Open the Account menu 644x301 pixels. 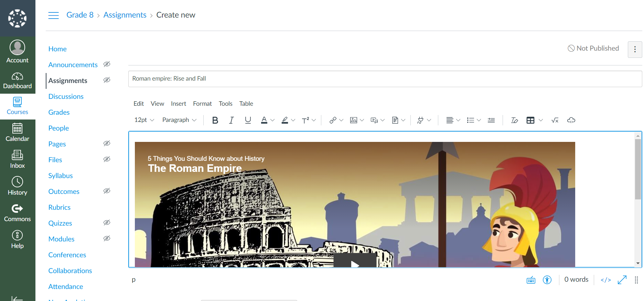18,52
